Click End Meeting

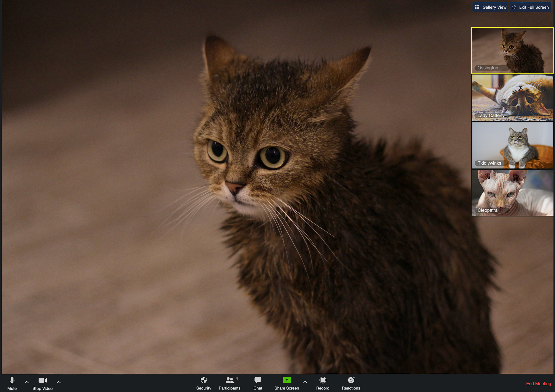[538, 383]
